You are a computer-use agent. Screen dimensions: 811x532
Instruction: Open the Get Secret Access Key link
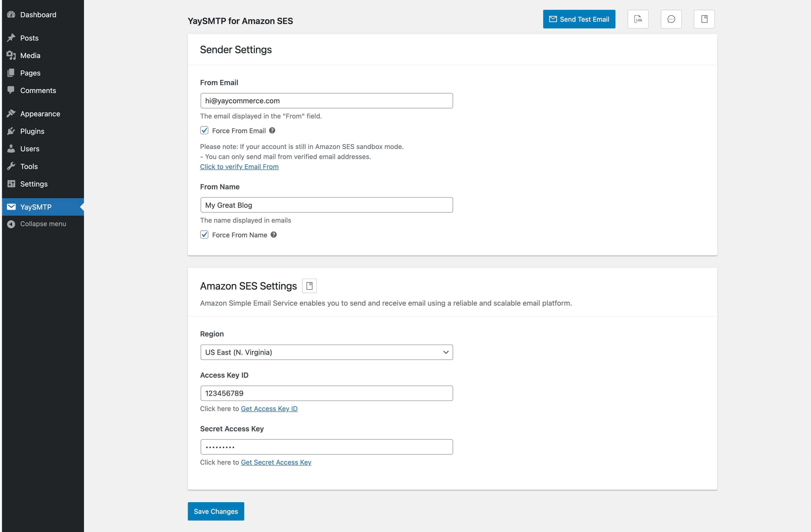click(x=276, y=462)
